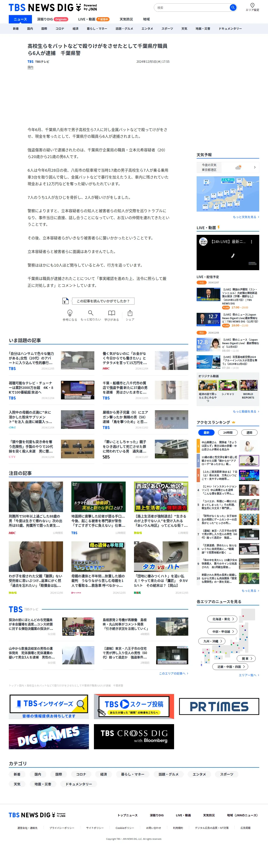This screenshot has height=868, width=268.
Task: Open 北海道・東北 area button
Action: 223,619
